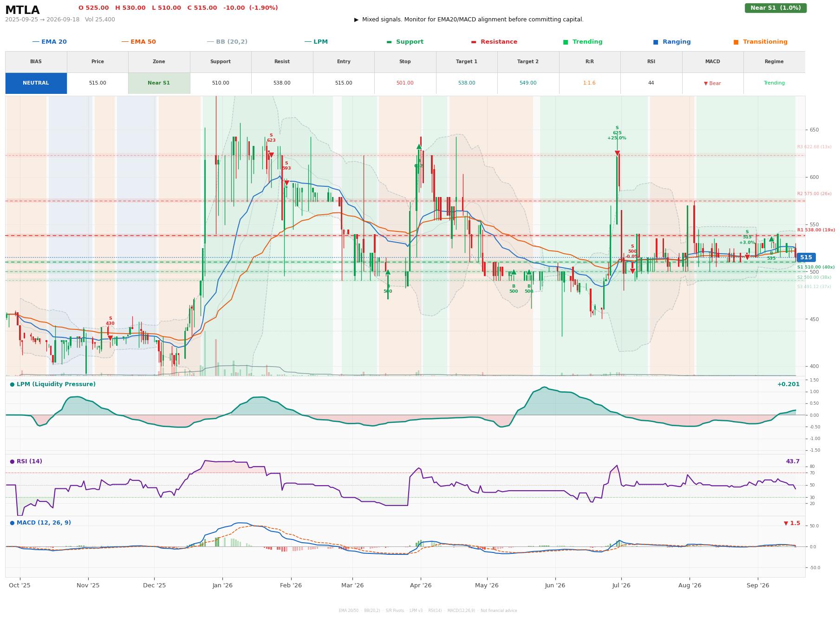Click the Bear MACD cell

point(712,83)
